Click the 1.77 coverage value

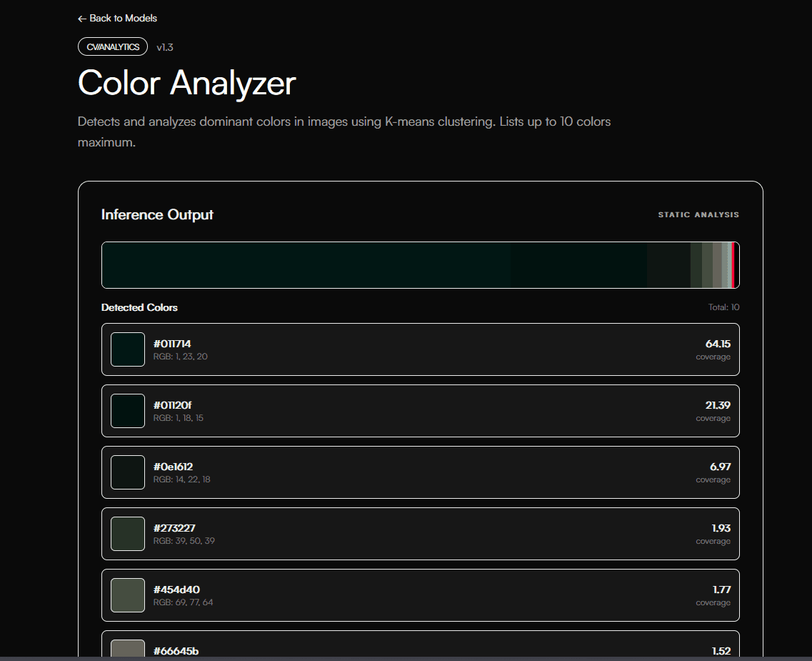point(721,590)
